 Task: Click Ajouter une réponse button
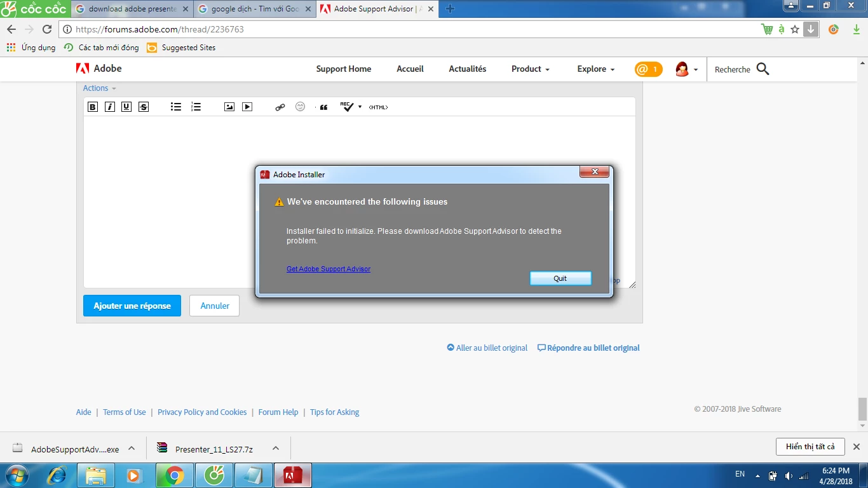coord(132,306)
